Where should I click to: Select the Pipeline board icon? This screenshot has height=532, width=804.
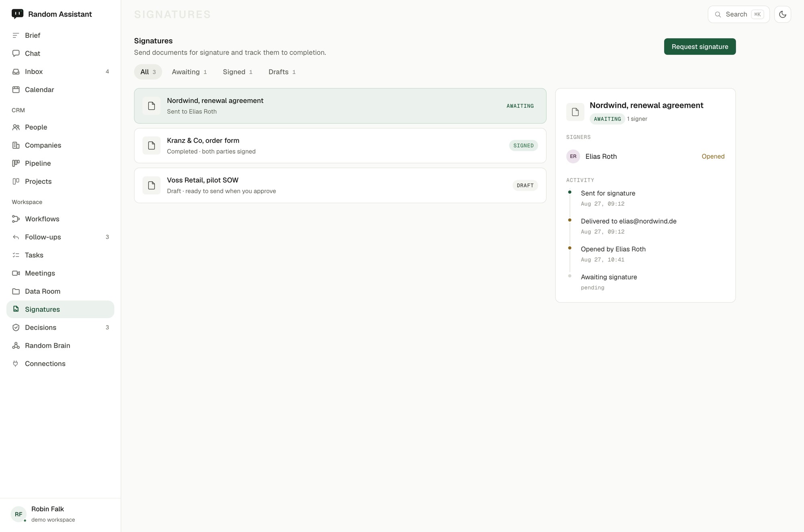tap(16, 163)
